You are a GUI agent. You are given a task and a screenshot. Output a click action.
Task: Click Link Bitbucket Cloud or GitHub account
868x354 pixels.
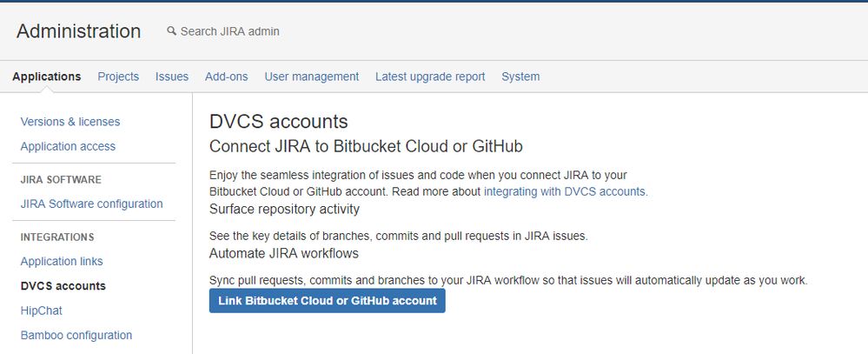pos(328,301)
